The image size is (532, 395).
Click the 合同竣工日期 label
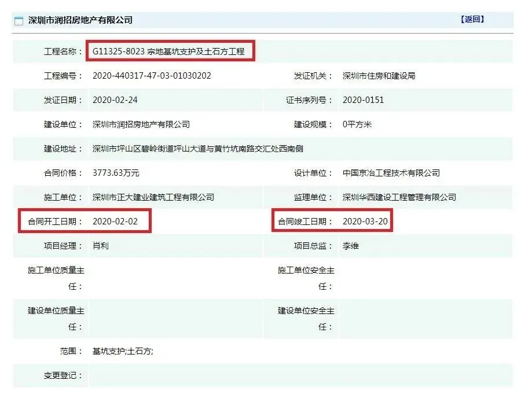pos(304,222)
